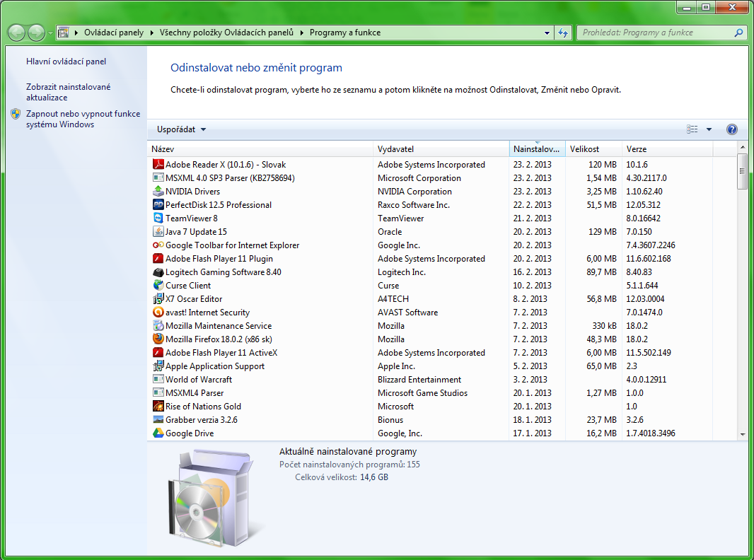Sort by Vydavatel column header
The height and width of the screenshot is (560, 754).
click(441, 149)
